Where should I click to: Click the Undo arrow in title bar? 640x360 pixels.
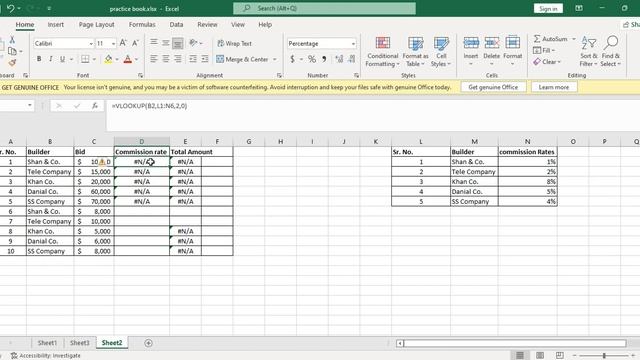pyautogui.click(x=11, y=8)
